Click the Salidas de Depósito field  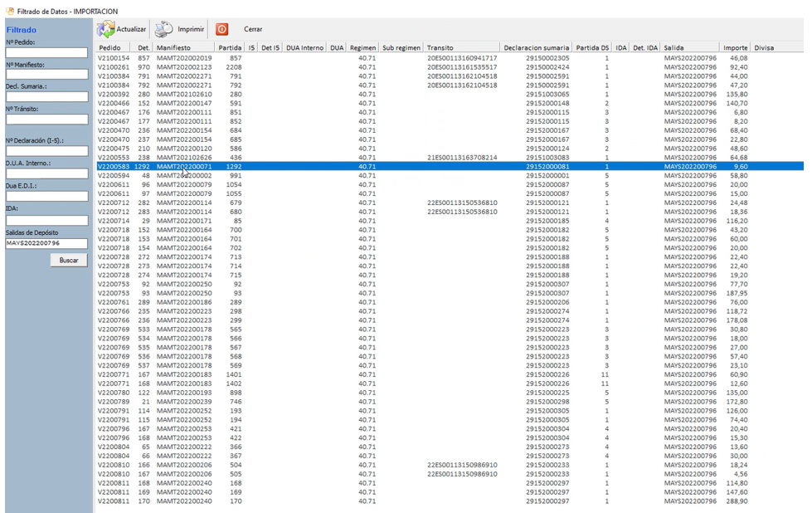pos(46,243)
